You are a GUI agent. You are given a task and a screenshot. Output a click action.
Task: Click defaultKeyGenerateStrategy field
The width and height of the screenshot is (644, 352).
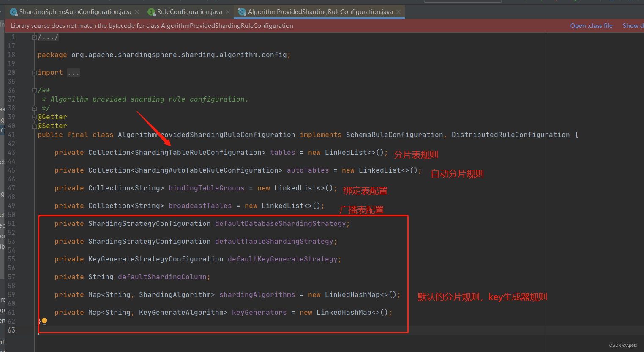tap(282, 259)
